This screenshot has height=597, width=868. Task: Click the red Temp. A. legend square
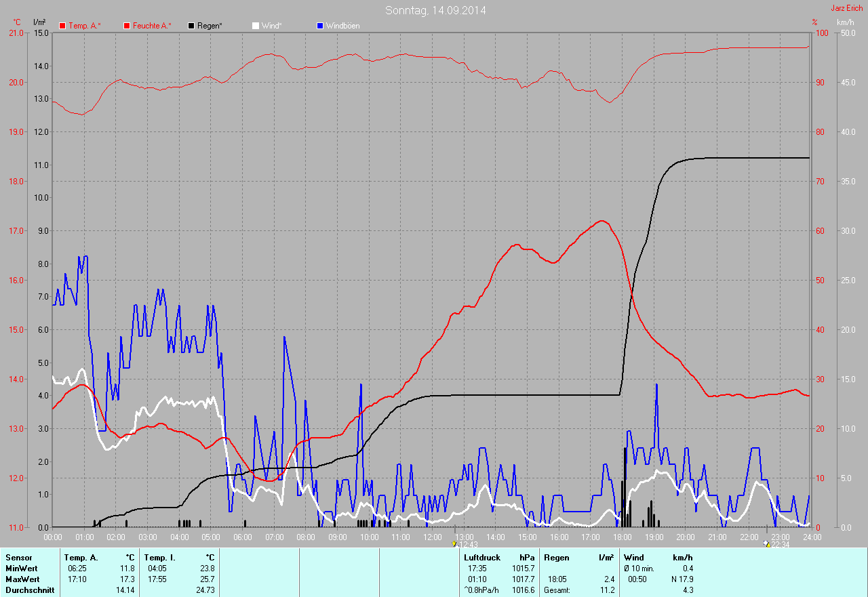(x=62, y=26)
